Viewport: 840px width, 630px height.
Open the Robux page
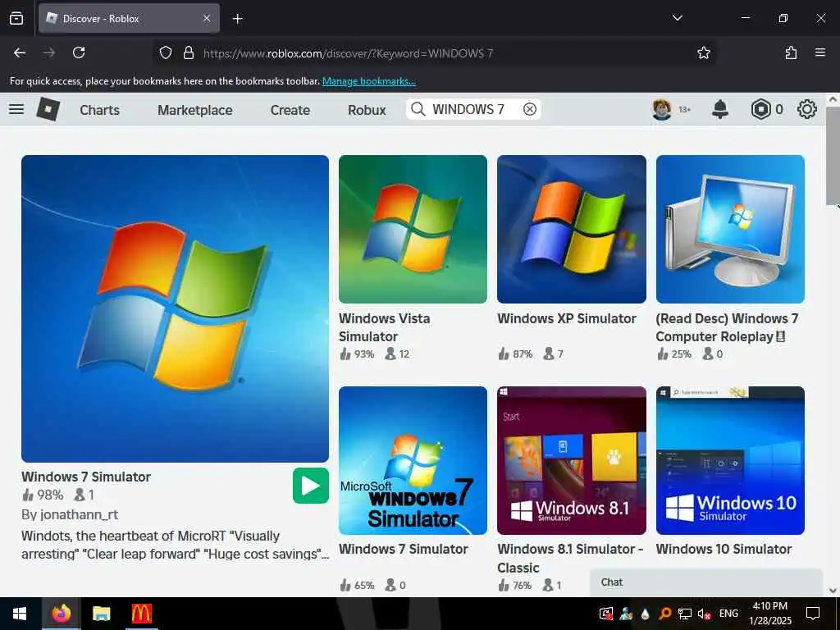367,110
